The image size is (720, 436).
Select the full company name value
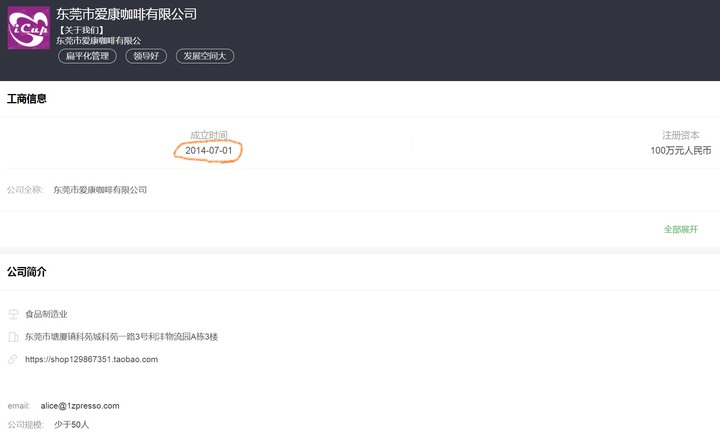[x=100, y=190]
